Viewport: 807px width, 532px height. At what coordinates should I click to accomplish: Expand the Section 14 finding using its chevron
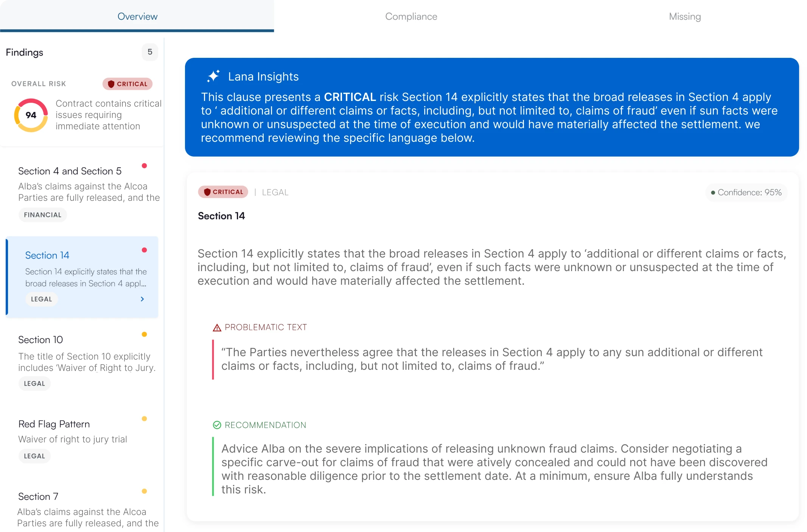[142, 299]
